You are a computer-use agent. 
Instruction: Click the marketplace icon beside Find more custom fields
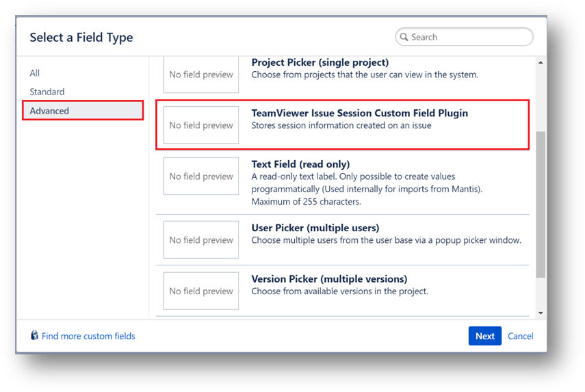coord(34,335)
